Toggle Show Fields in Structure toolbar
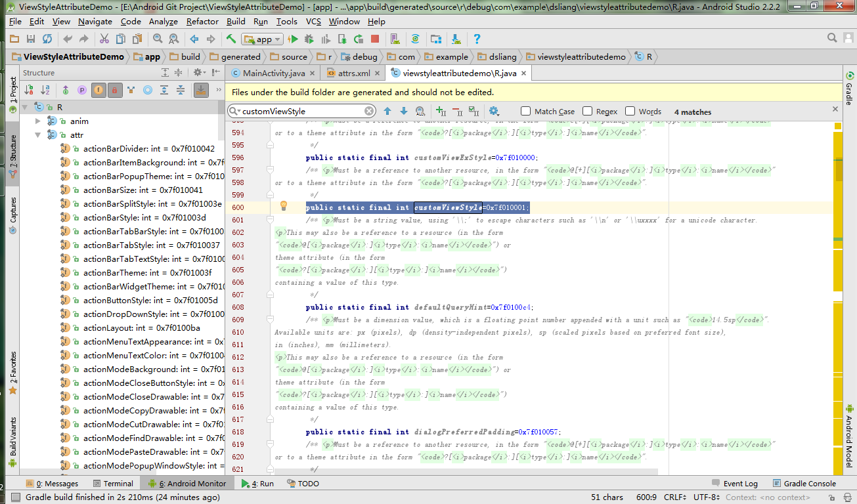The height and width of the screenshot is (504, 857). [x=99, y=90]
